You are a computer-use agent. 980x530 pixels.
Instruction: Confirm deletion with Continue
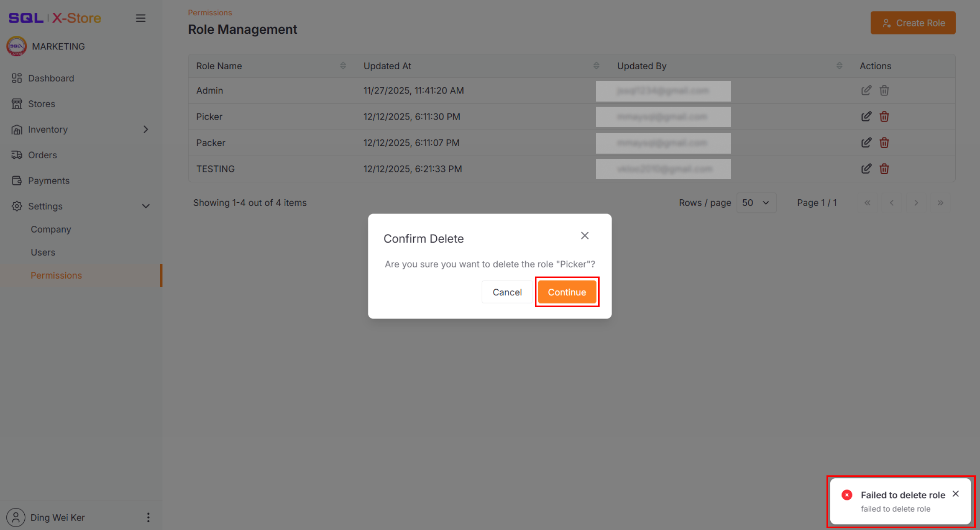(x=567, y=292)
